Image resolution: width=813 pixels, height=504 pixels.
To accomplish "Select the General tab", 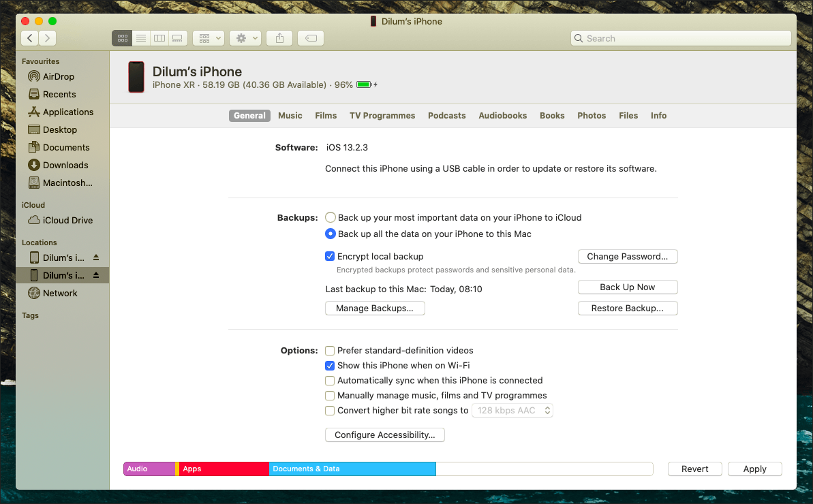I will click(249, 116).
